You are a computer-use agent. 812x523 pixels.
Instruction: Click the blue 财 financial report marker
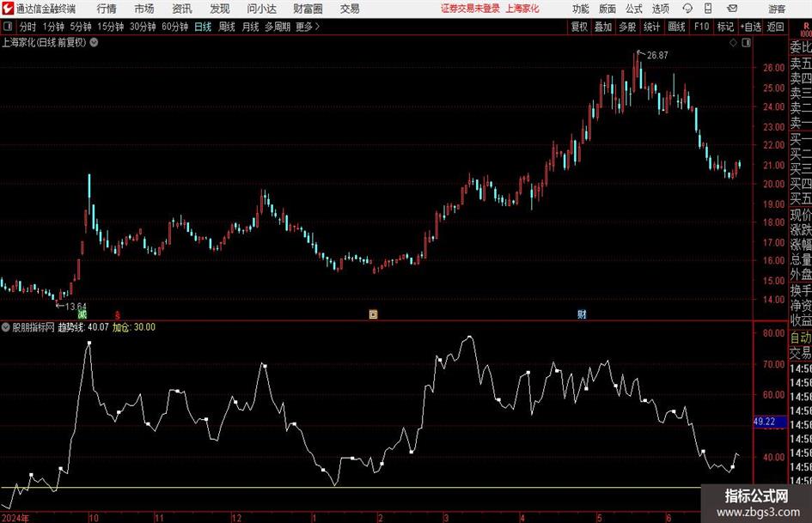582,314
